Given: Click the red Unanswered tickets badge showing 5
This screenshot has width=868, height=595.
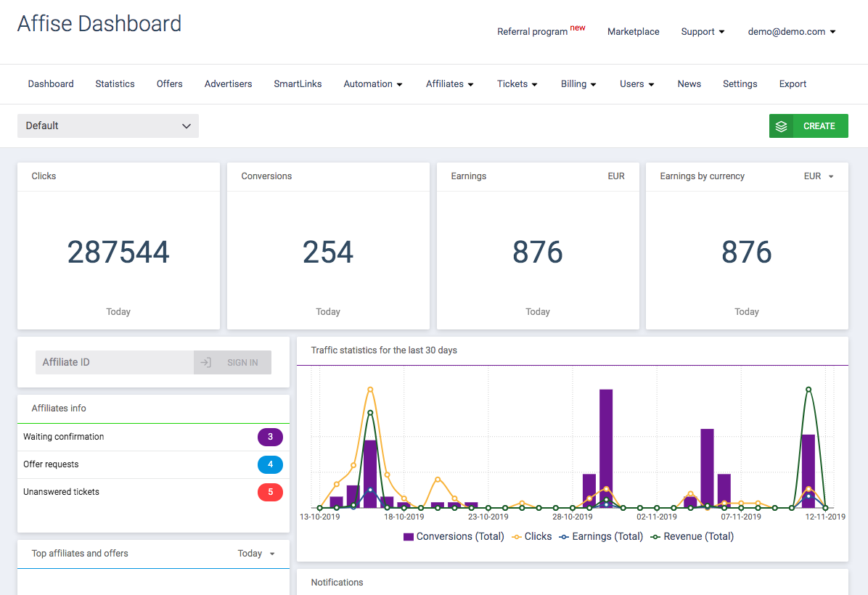Looking at the screenshot, I should tap(270, 492).
